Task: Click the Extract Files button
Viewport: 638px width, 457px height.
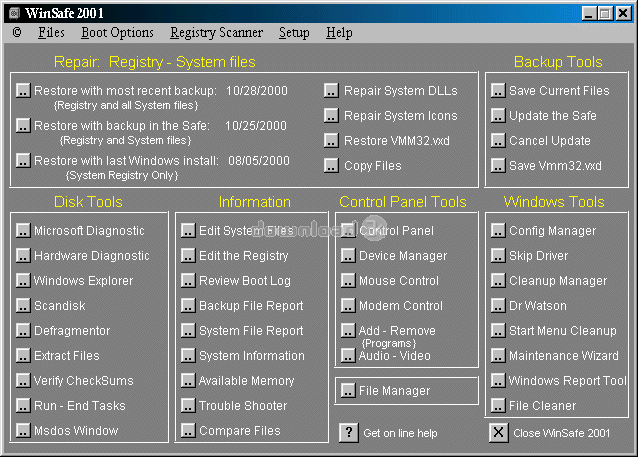Action: coord(23,356)
